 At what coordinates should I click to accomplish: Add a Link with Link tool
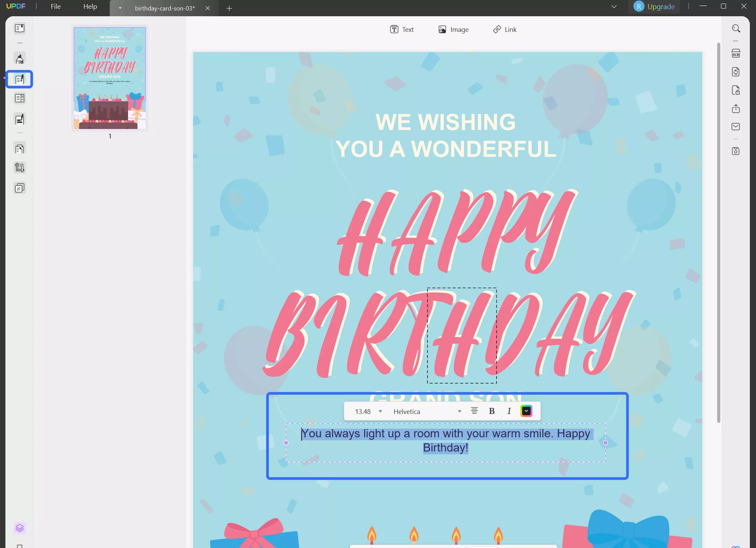[x=505, y=29]
